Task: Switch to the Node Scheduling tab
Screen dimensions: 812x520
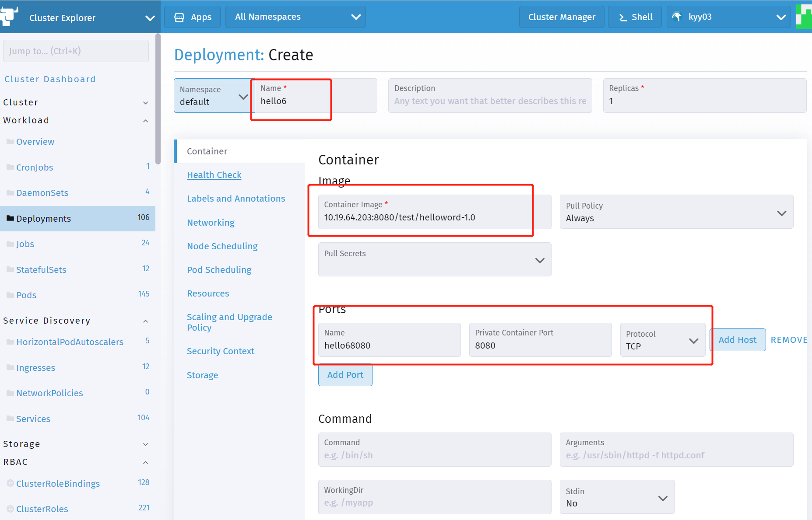Action: 222,246
